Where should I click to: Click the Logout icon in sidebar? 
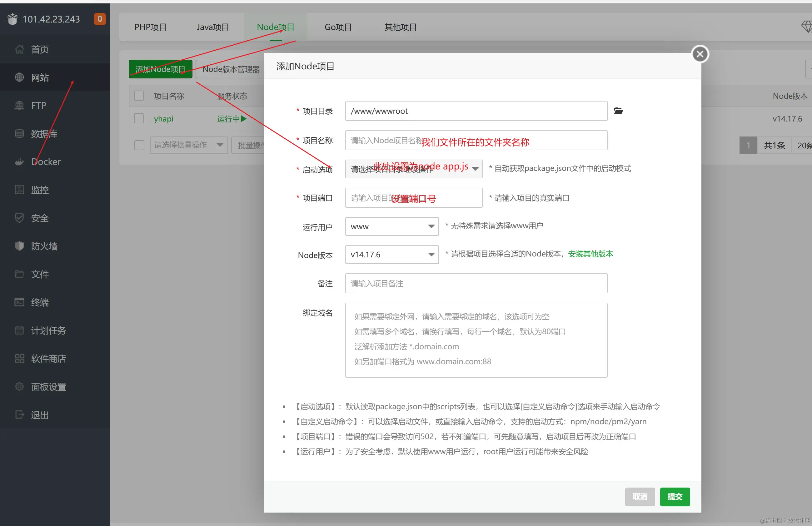19,415
